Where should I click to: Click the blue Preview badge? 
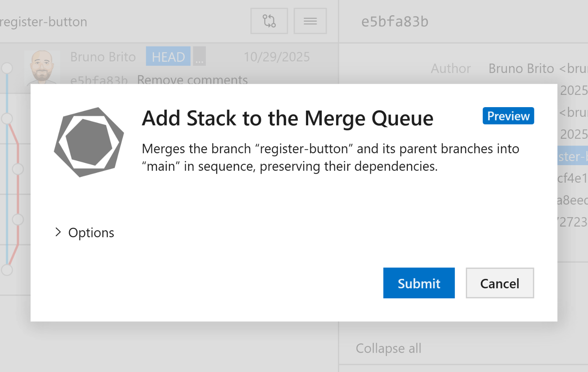508,116
